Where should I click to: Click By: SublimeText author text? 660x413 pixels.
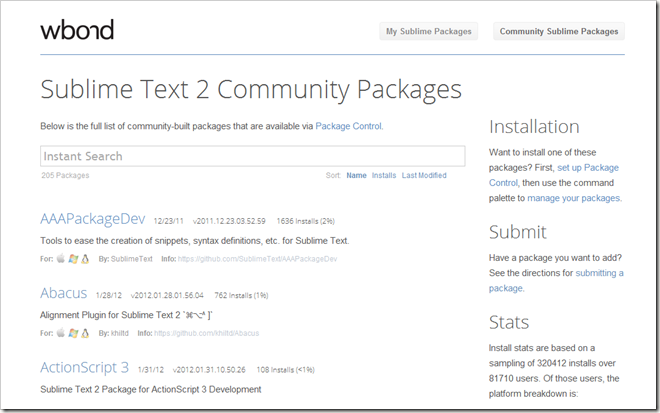coord(125,259)
